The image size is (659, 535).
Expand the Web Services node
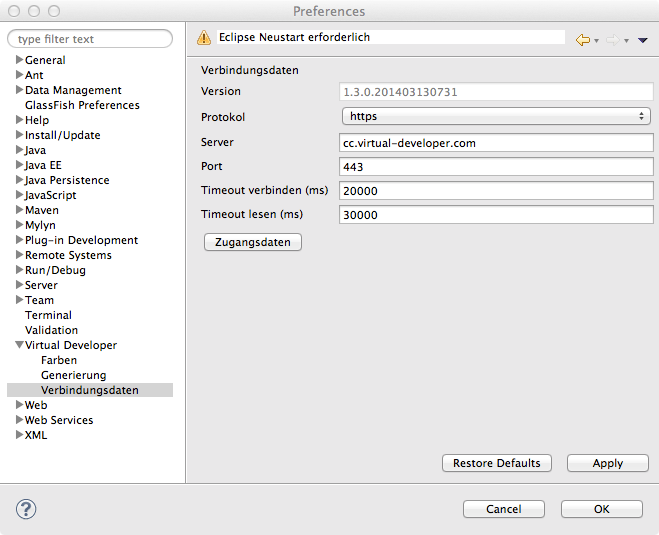point(19,420)
